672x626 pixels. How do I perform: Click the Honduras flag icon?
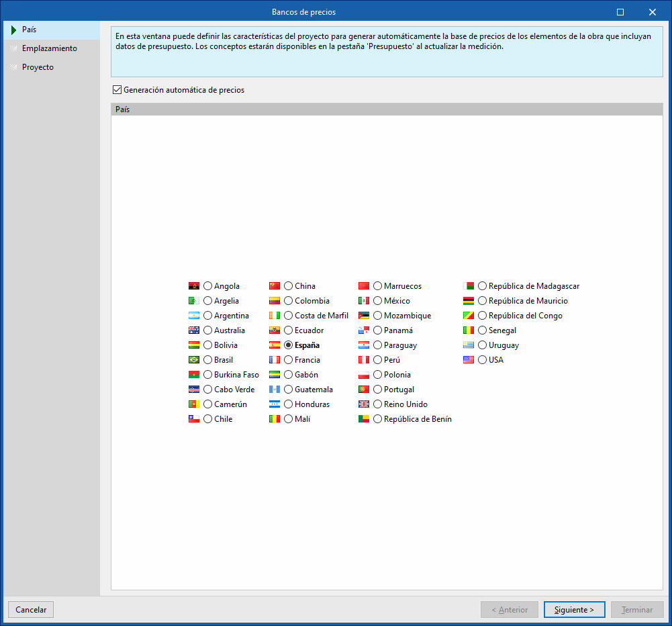275,404
